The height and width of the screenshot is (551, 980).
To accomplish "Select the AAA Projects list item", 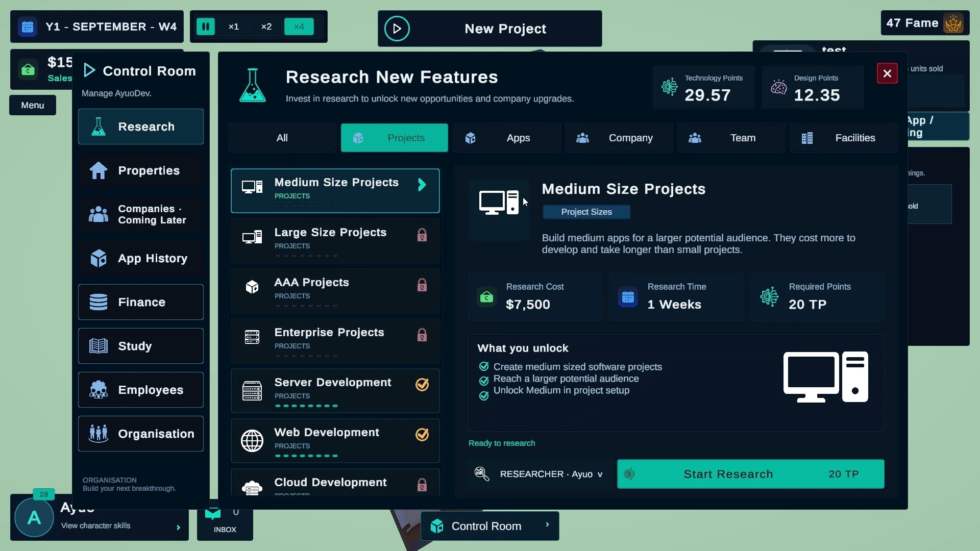I will click(335, 290).
